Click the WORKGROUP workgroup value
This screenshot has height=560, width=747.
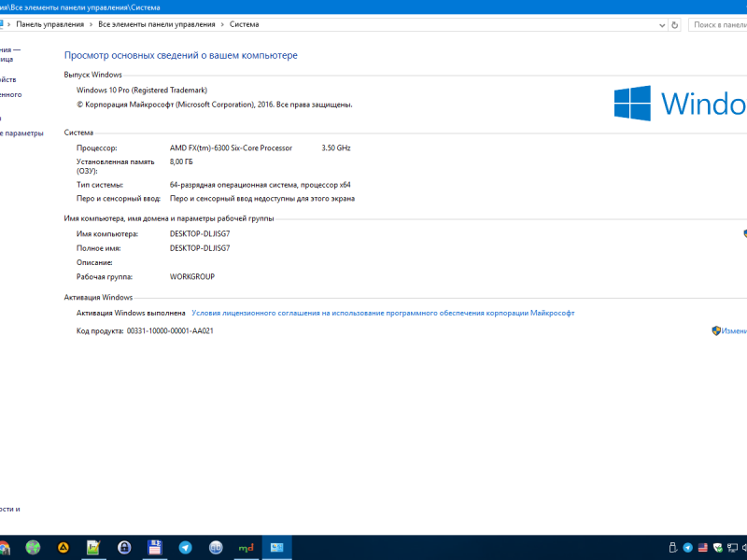click(x=192, y=276)
